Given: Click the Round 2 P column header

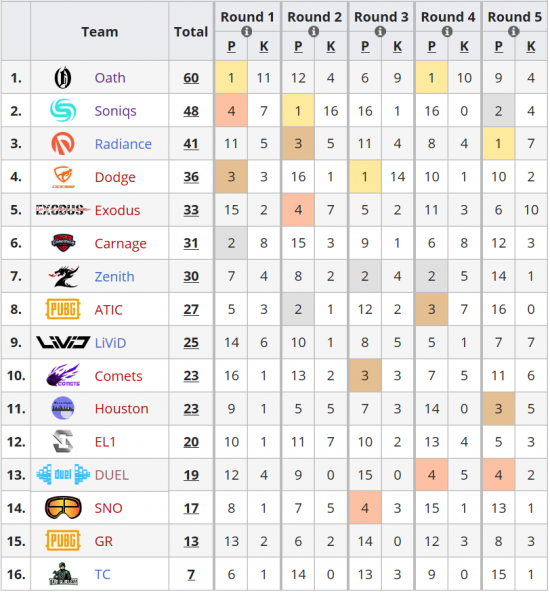Looking at the screenshot, I should point(298,46).
